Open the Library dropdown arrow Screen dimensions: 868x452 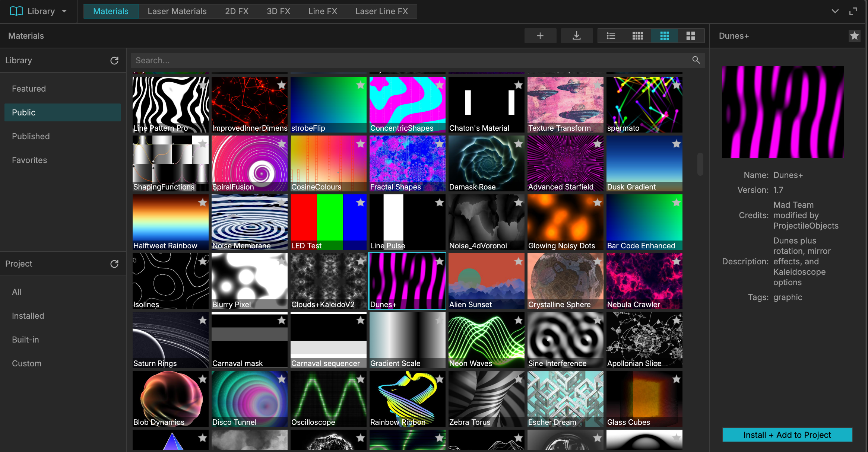(x=64, y=11)
